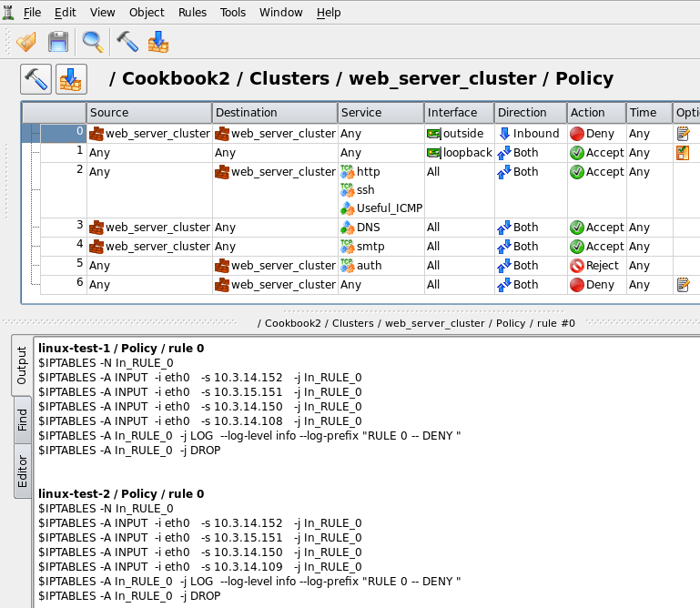Open the View menu
The width and height of the screenshot is (700, 608).
click(x=102, y=13)
